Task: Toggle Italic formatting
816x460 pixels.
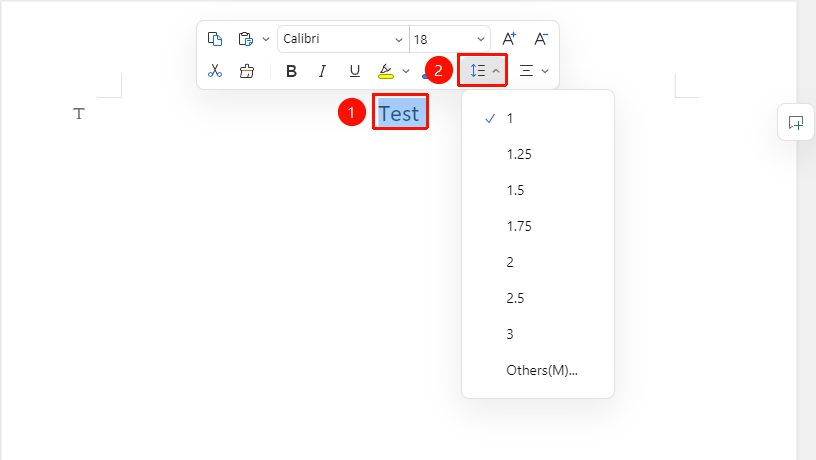Action: click(323, 71)
